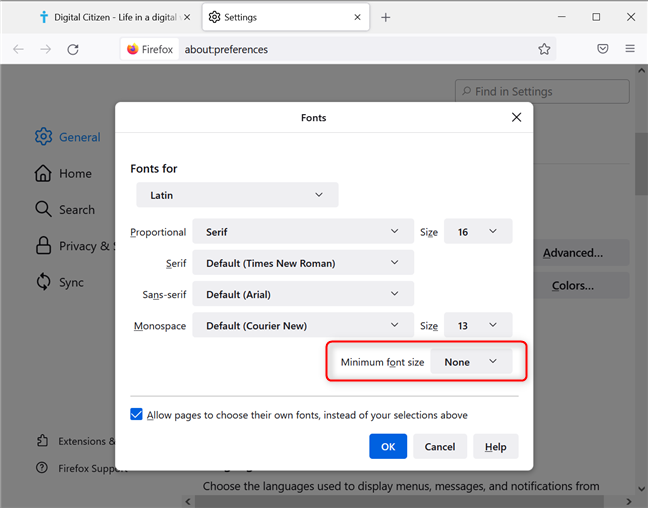Open a new tab with the plus icon

385,17
